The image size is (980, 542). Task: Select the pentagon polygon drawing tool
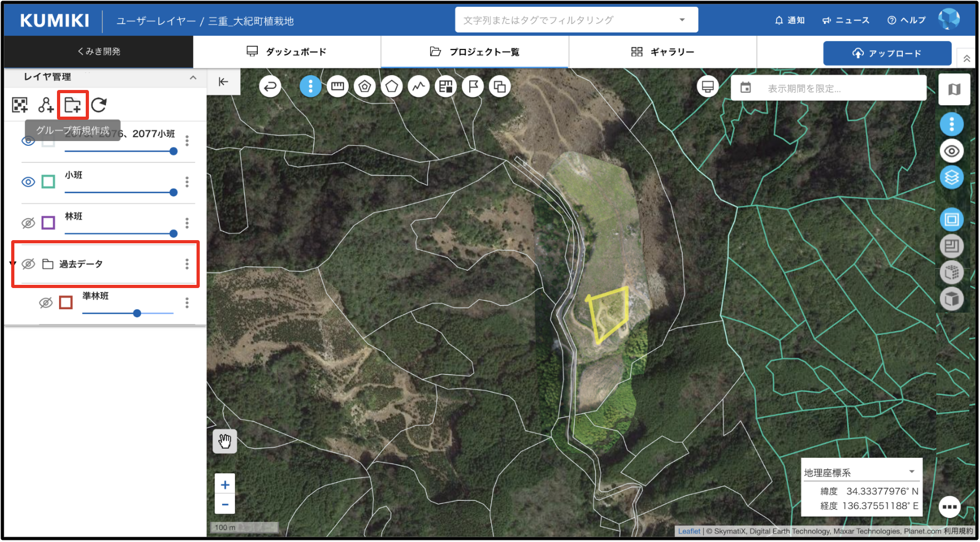[391, 86]
